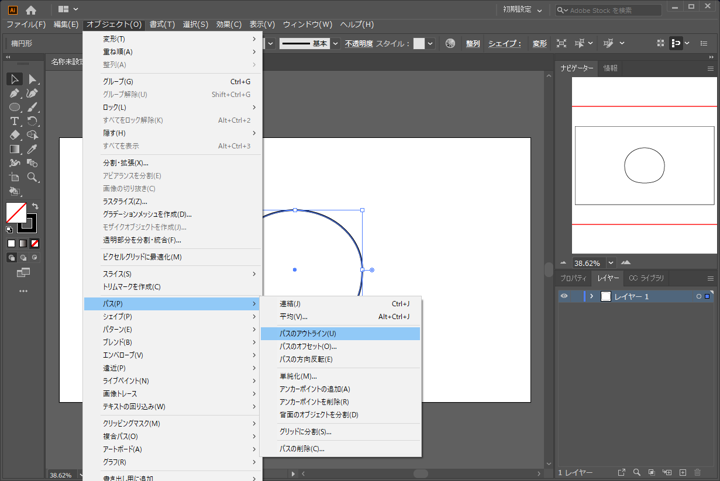The image size is (720, 481).
Task: Open graphic style dropdown arrow
Action: (x=430, y=44)
